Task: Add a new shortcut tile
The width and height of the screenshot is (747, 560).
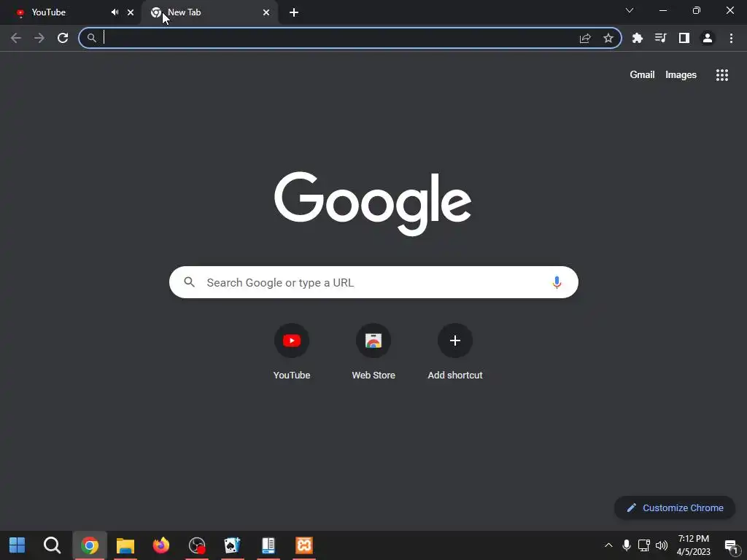Action: (455, 352)
